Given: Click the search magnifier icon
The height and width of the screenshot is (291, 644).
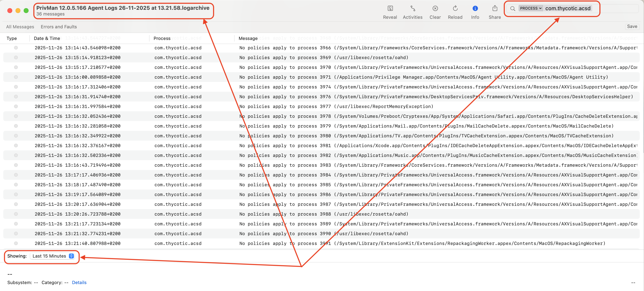Looking at the screenshot, I should point(512,9).
